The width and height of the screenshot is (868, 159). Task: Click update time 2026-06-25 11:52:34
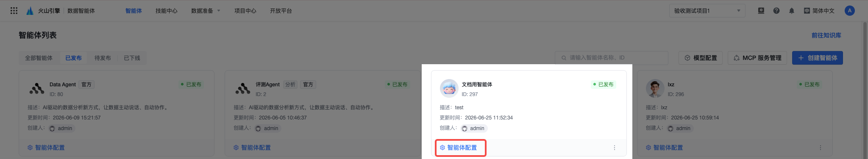point(489,118)
